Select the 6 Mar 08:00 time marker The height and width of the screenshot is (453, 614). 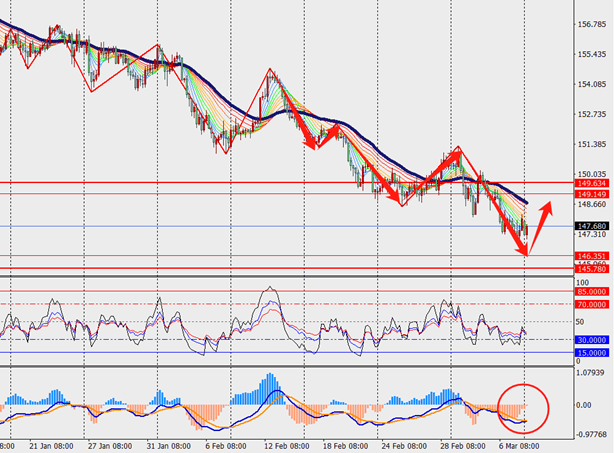518,446
